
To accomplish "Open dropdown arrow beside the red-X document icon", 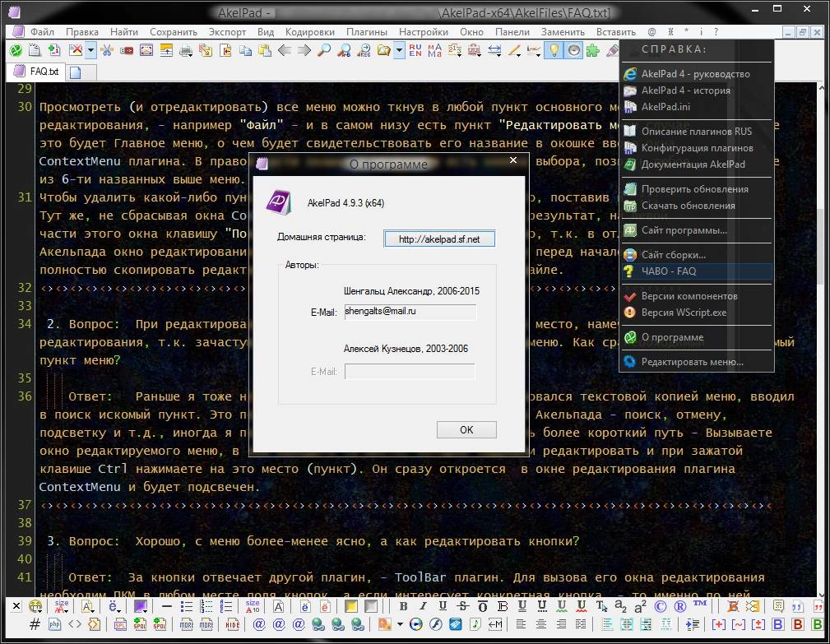I will [x=90, y=50].
